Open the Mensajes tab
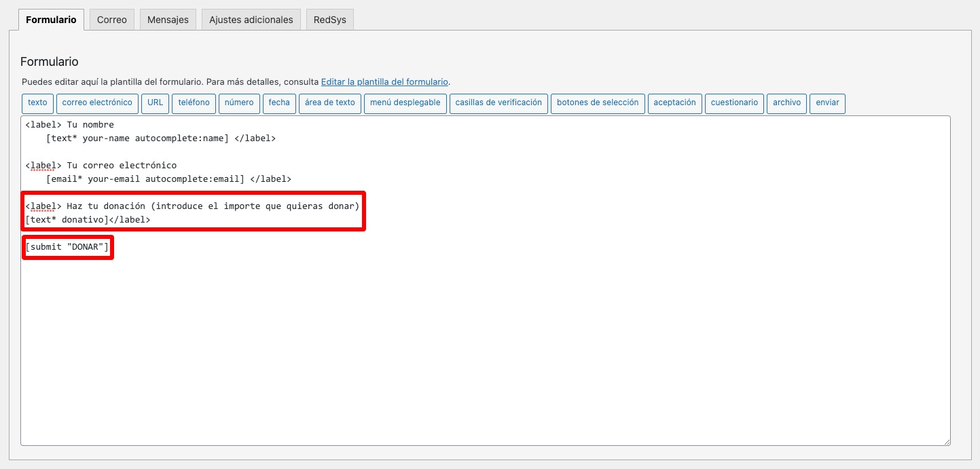 167,19
